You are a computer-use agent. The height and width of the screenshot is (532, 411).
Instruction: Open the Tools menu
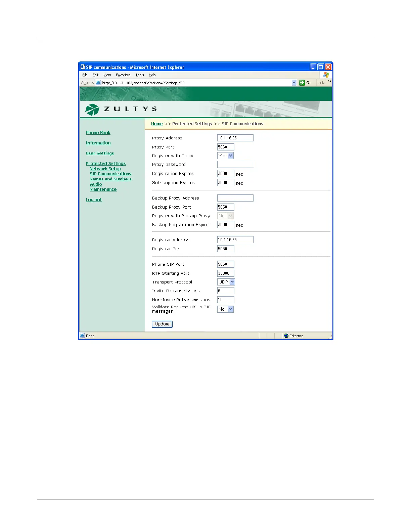(140, 75)
